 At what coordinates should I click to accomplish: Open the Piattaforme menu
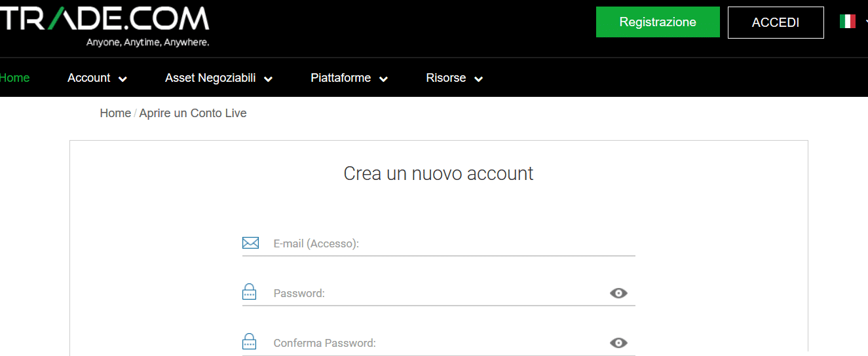pos(341,78)
